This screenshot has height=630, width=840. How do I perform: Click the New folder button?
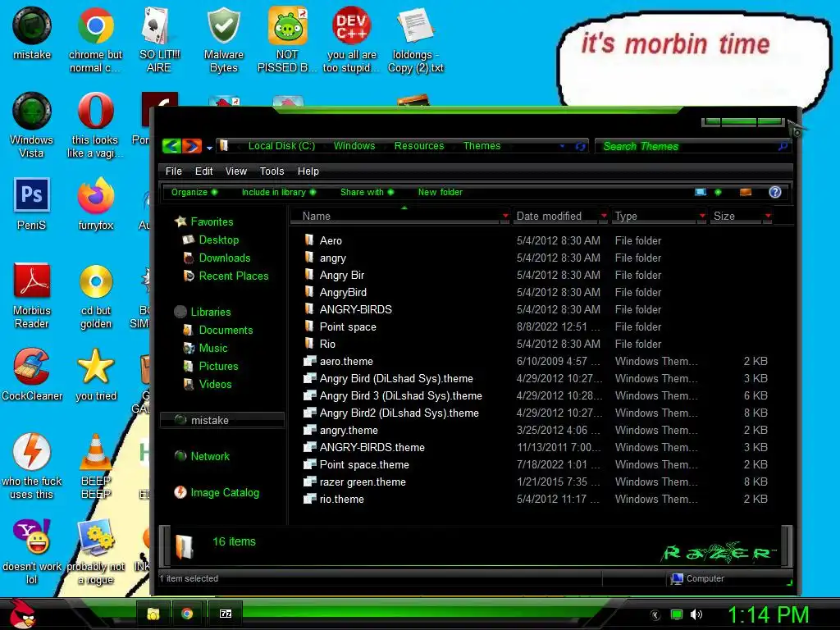(440, 192)
